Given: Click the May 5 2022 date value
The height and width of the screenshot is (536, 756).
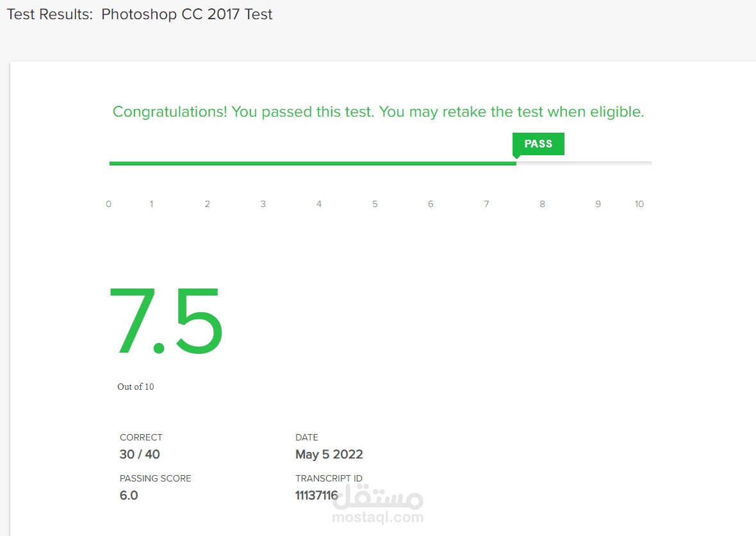Looking at the screenshot, I should click(329, 454).
